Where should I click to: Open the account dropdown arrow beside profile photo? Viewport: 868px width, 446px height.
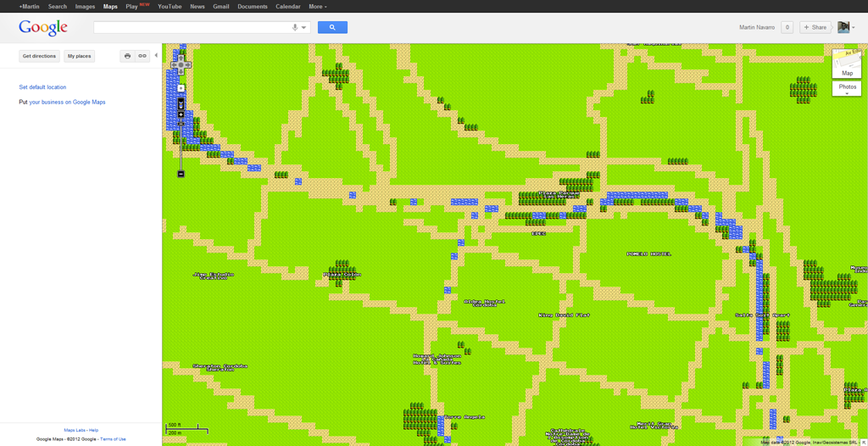[x=854, y=28]
